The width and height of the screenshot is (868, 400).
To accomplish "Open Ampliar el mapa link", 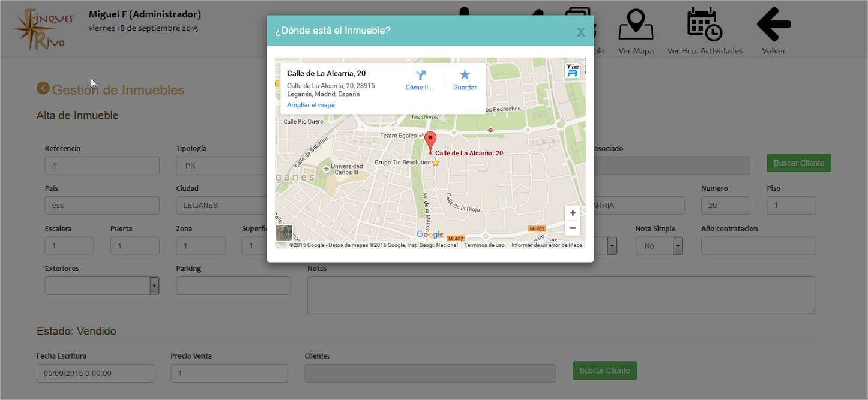I will [310, 105].
